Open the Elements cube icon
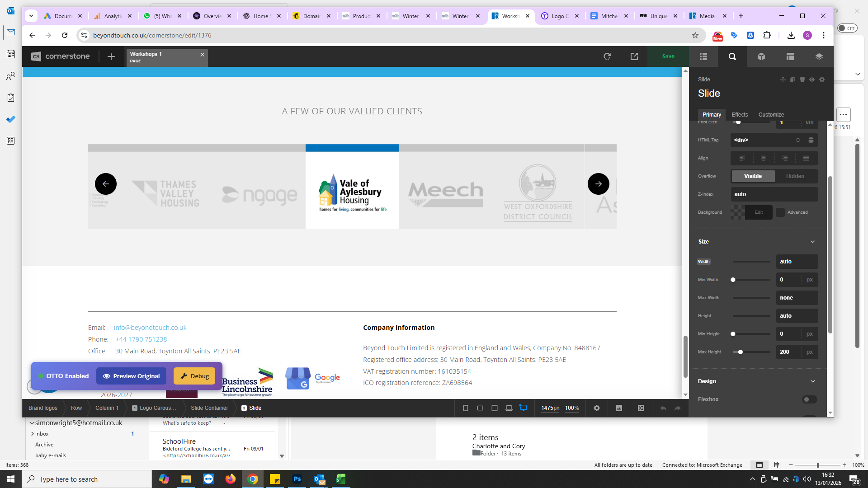Viewport: 868px width, 488px height. [761, 56]
